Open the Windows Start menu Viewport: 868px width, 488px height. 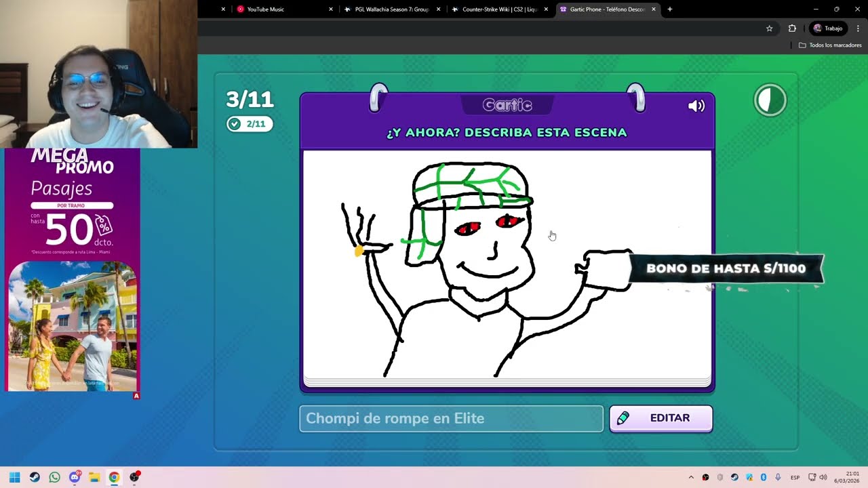pyautogui.click(x=15, y=477)
